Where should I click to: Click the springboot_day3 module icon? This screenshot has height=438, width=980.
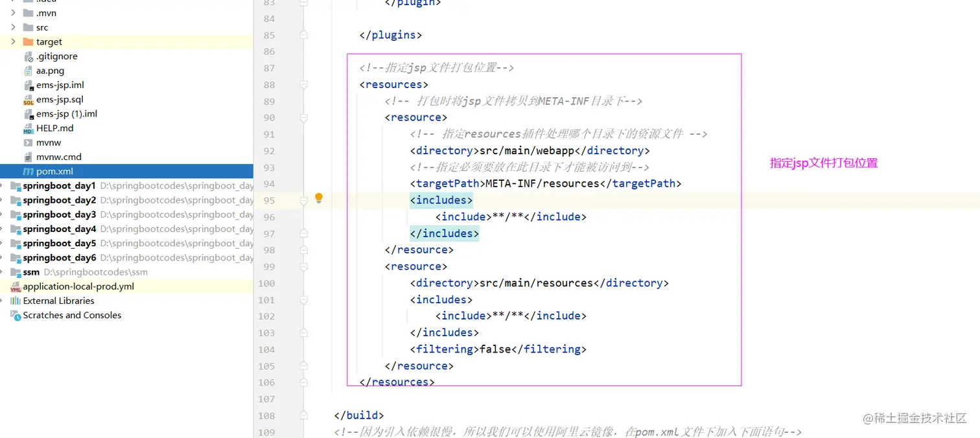tap(16, 214)
